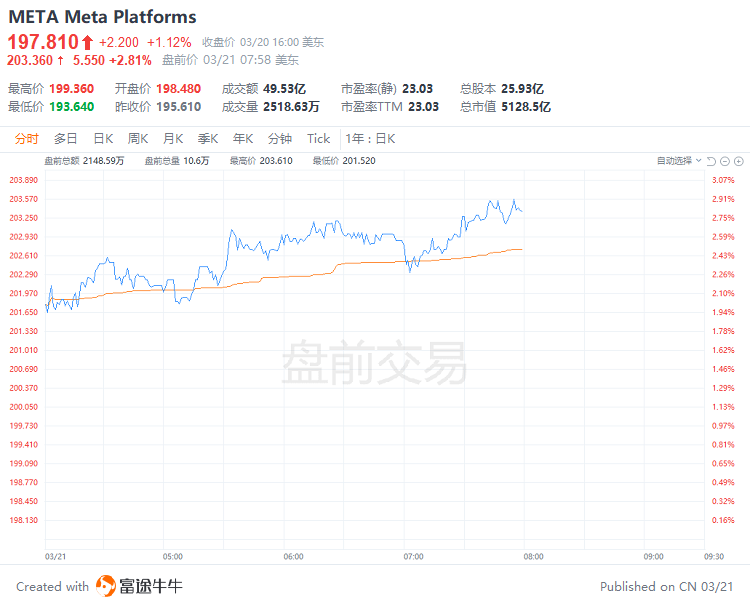Image resolution: width=750 pixels, height=607 pixels.
Task: Open the 自动选择 dropdown
Action: 679,161
